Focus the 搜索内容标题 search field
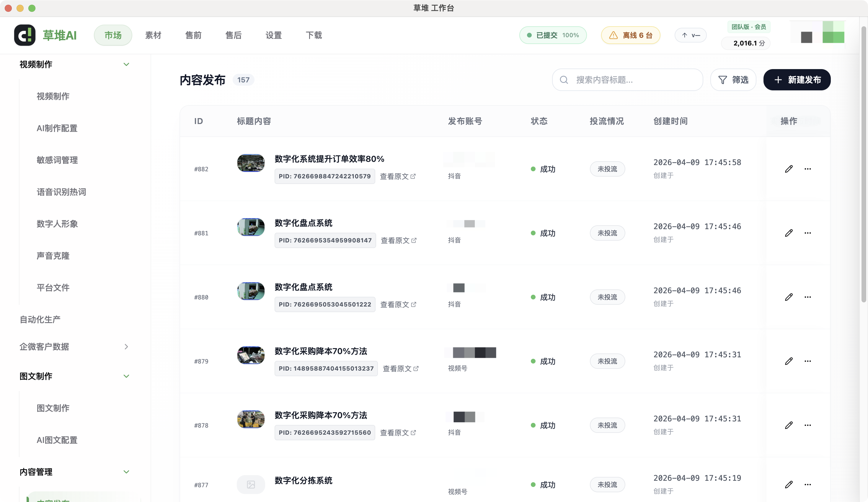The image size is (868, 502). 628,80
